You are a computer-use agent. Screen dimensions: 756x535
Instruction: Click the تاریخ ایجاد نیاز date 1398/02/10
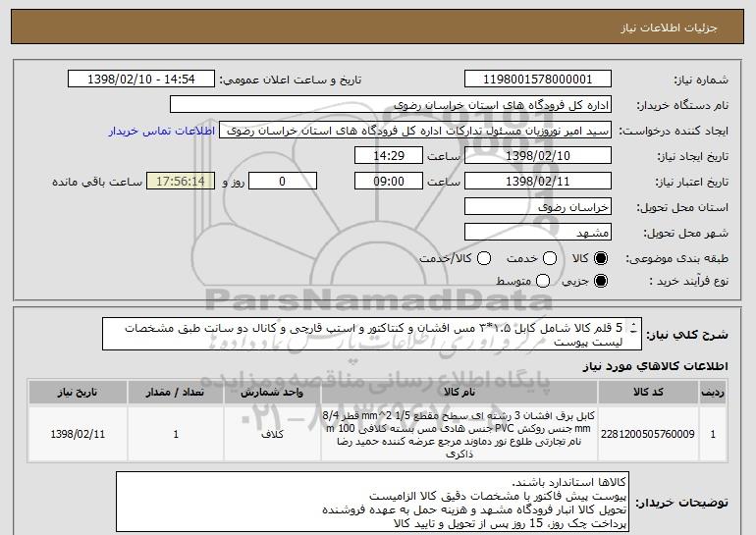[x=538, y=156]
